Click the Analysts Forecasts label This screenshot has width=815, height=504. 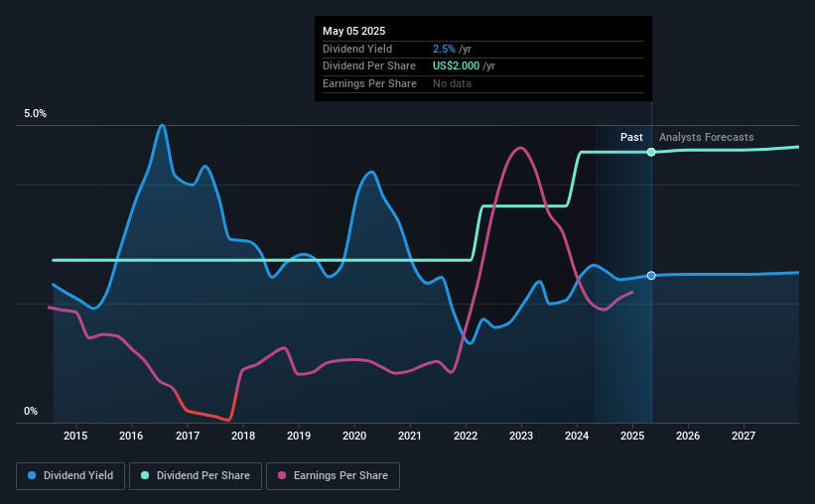(707, 137)
